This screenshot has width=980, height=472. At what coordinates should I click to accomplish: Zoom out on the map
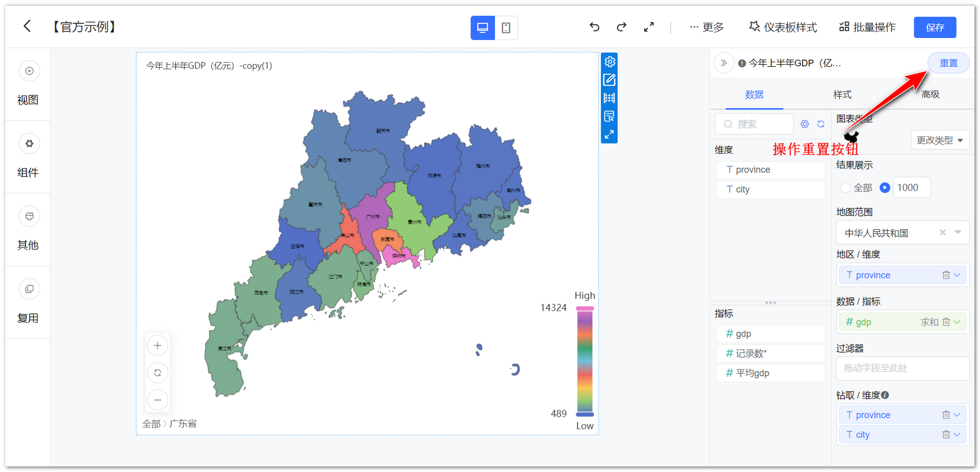pyautogui.click(x=157, y=400)
